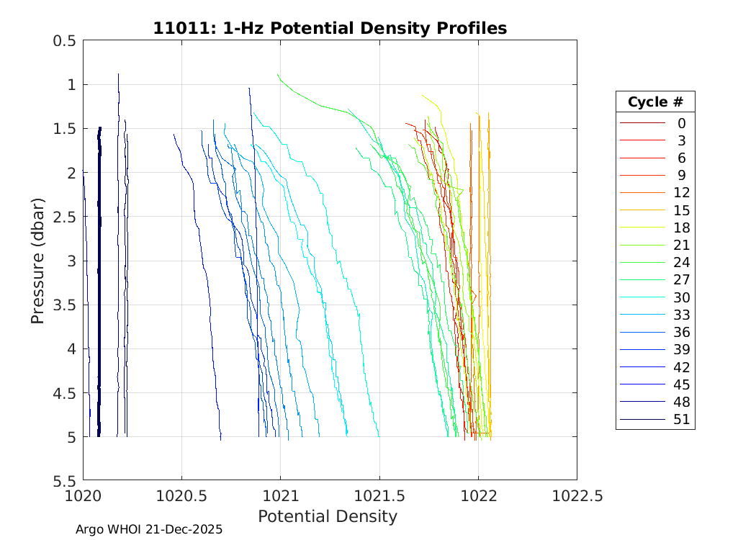Click the 'Argo WHOI 21-Dec-2025' footer text
This screenshot has width=756, height=540.
149,529
